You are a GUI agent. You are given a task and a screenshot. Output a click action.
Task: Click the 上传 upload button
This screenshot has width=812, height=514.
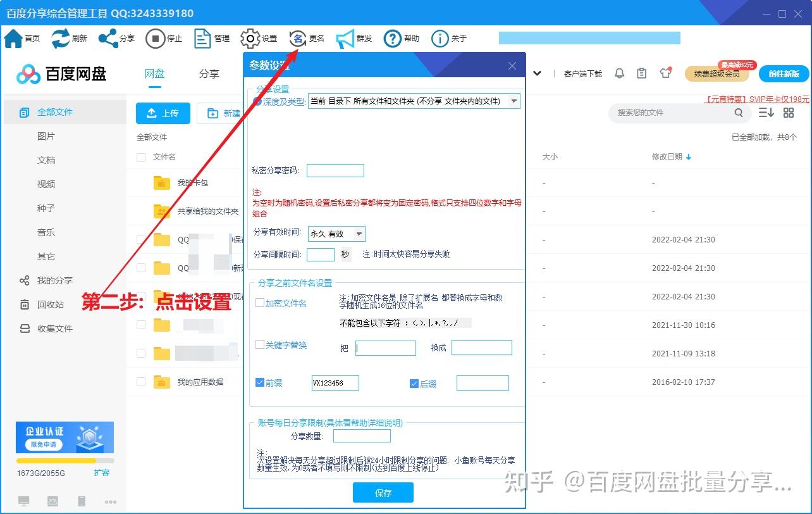pos(163,113)
